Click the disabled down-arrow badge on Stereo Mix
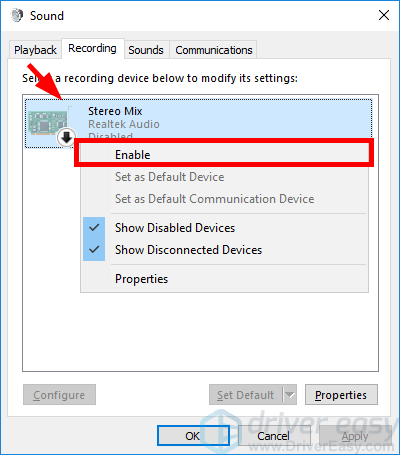 point(66,137)
